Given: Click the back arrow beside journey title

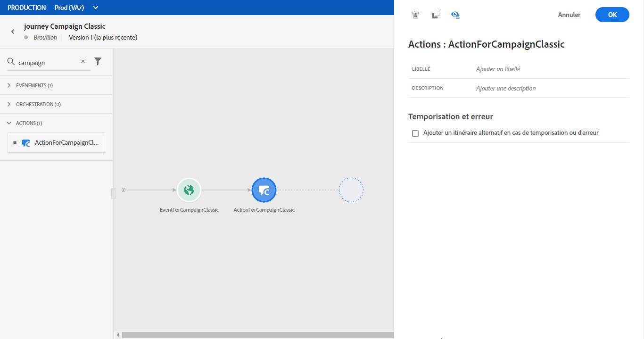Looking at the screenshot, I should point(13,32).
